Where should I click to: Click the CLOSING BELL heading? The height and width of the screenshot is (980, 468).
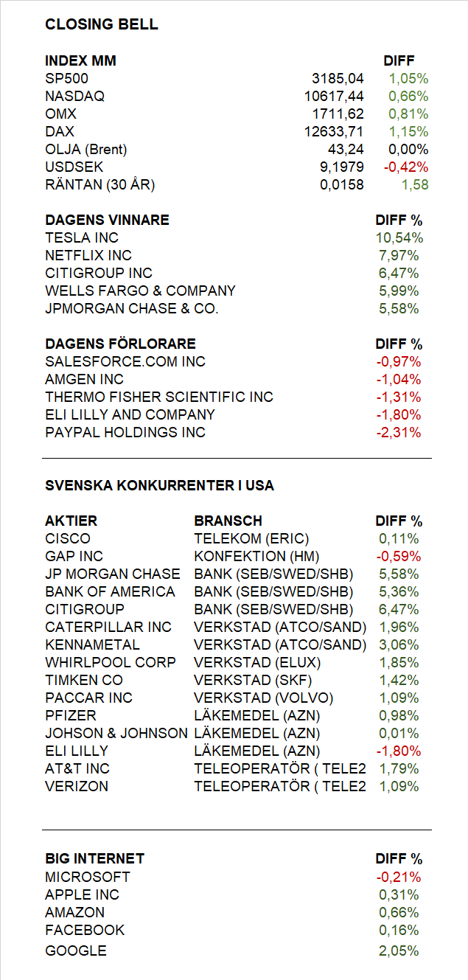coord(102,24)
